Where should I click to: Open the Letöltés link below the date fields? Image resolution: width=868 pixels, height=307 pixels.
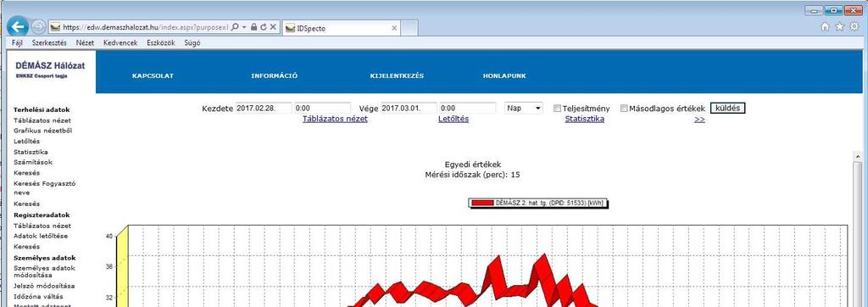(x=454, y=119)
